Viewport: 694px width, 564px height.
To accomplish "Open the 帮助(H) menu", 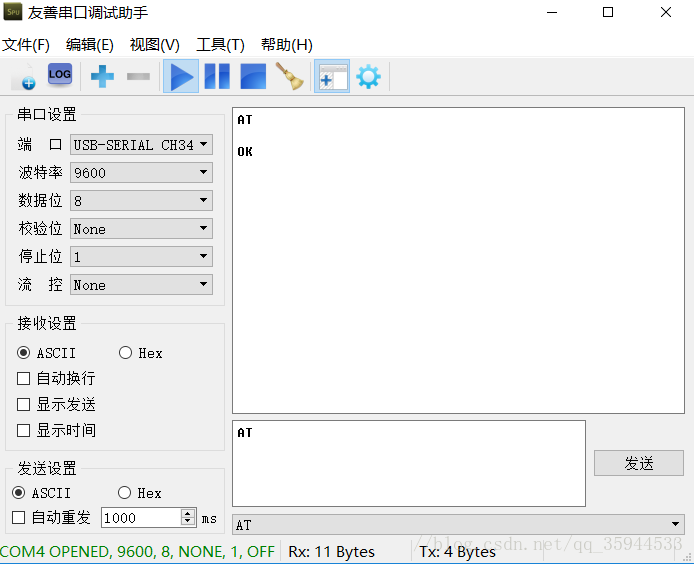I will 286,45.
